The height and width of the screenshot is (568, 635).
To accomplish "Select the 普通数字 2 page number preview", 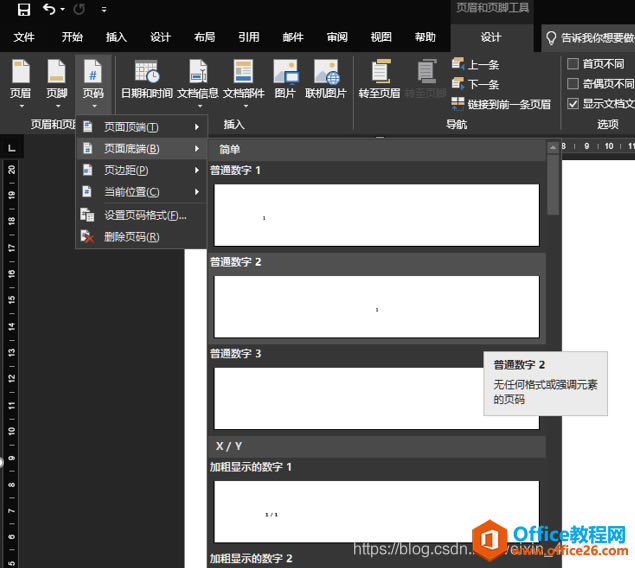I will 377,307.
